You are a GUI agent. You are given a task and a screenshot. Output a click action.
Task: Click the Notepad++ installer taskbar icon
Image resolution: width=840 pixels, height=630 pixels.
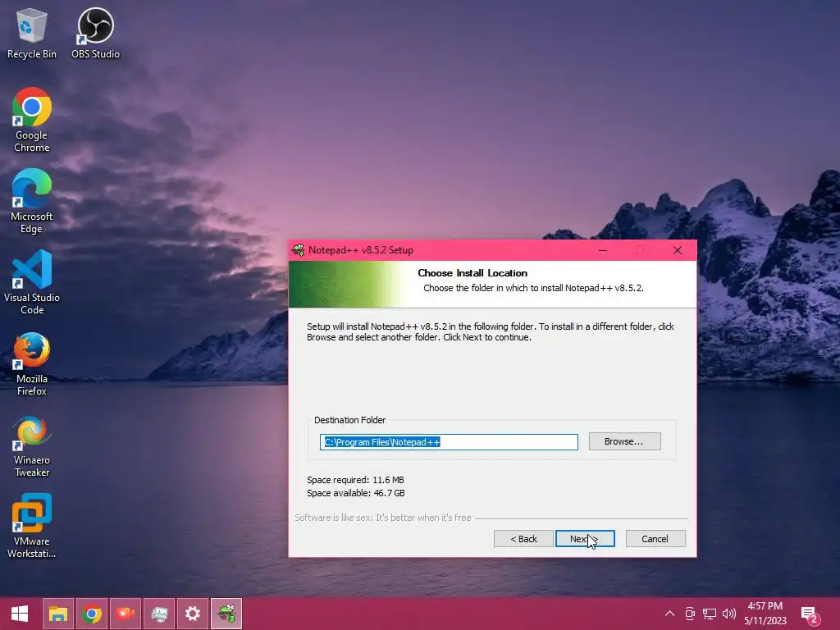click(226, 614)
